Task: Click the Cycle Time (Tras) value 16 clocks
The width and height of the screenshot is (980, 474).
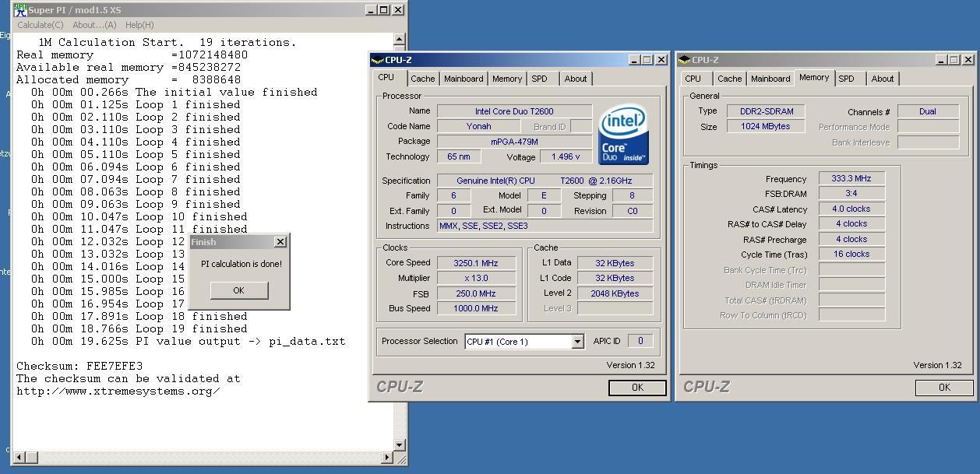Action: 851,254
